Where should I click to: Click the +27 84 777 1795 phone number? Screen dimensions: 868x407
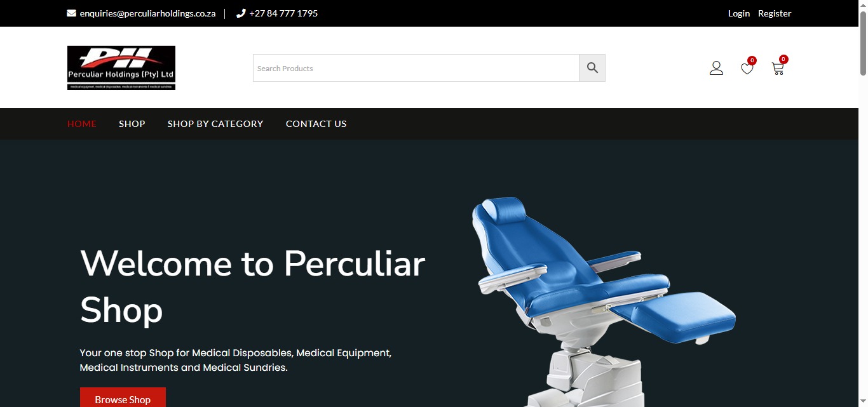pos(283,13)
